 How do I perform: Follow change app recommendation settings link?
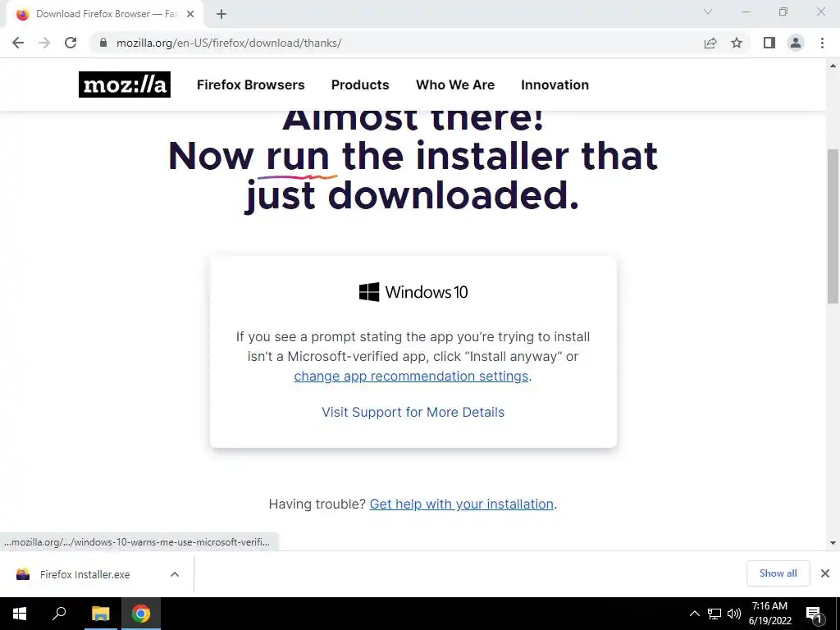[x=411, y=376]
